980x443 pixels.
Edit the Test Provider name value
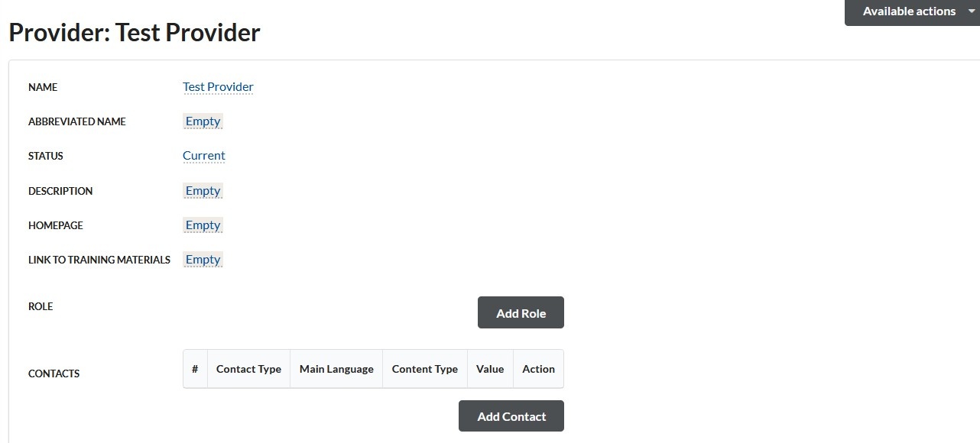[218, 87]
